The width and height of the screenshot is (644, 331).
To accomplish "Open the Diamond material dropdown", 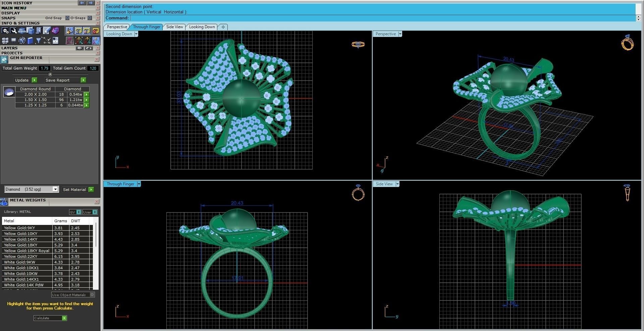I will point(55,189).
